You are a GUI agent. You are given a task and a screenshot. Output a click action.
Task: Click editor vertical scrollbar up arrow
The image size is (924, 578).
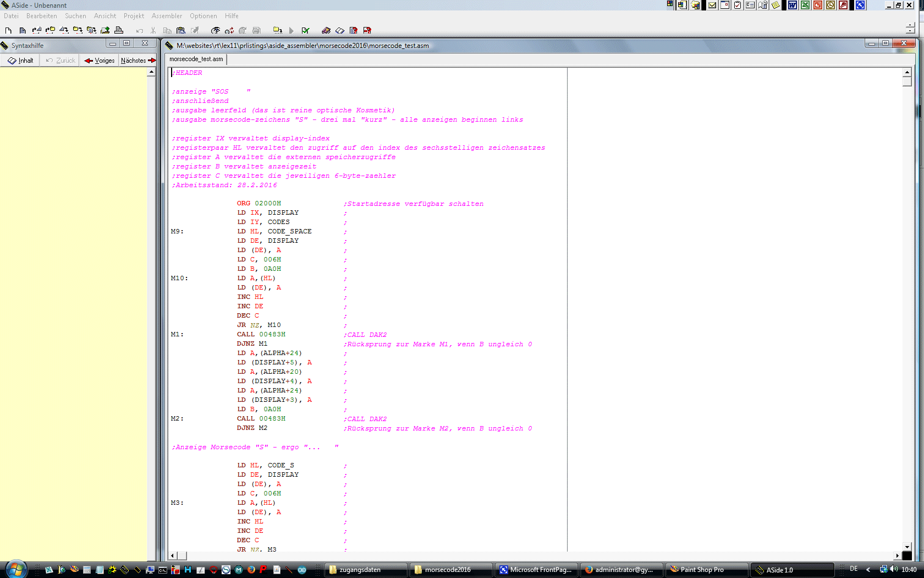tap(907, 72)
